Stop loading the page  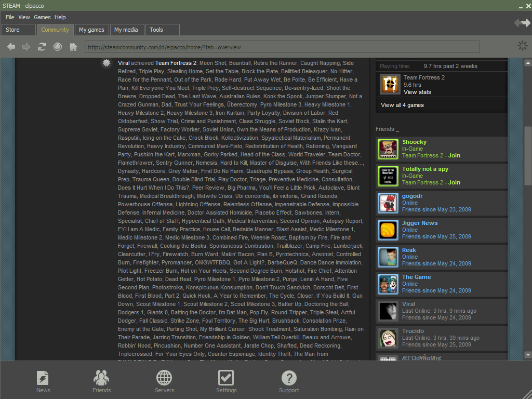tap(58, 47)
